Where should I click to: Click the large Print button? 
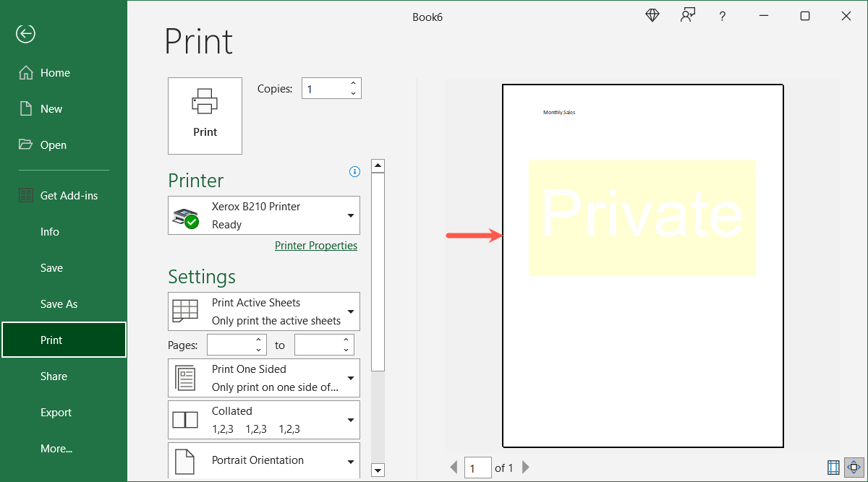tap(205, 116)
